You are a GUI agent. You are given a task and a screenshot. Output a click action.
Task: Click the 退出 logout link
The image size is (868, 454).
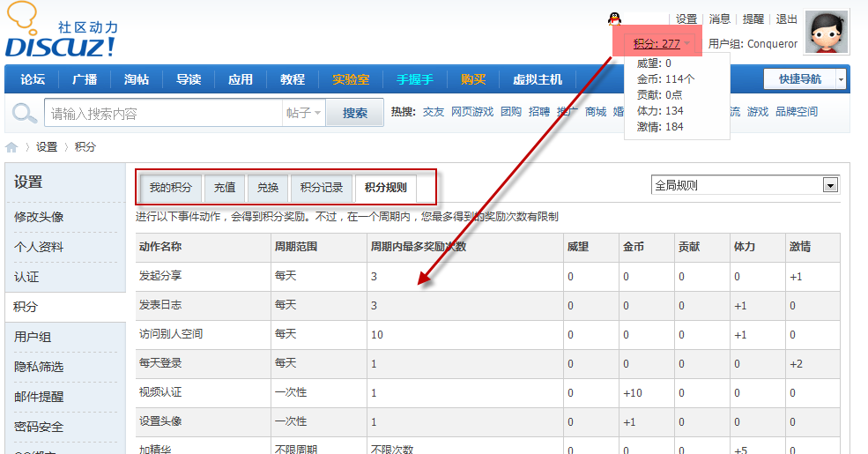click(x=786, y=19)
